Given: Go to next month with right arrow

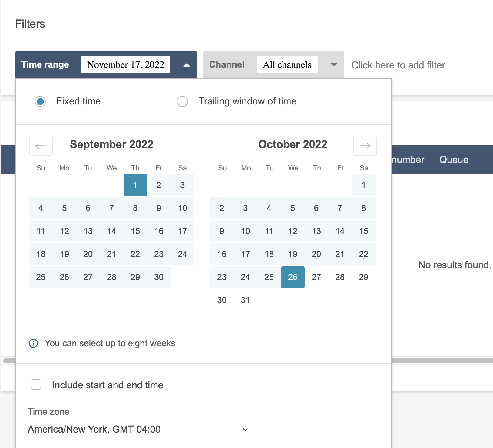Looking at the screenshot, I should [x=365, y=146].
